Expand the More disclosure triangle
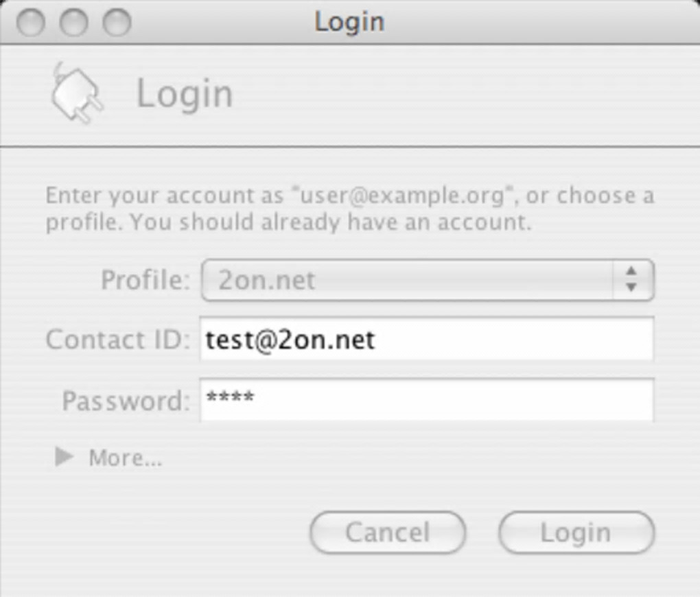Image resolution: width=700 pixels, height=597 pixels. click(x=64, y=456)
